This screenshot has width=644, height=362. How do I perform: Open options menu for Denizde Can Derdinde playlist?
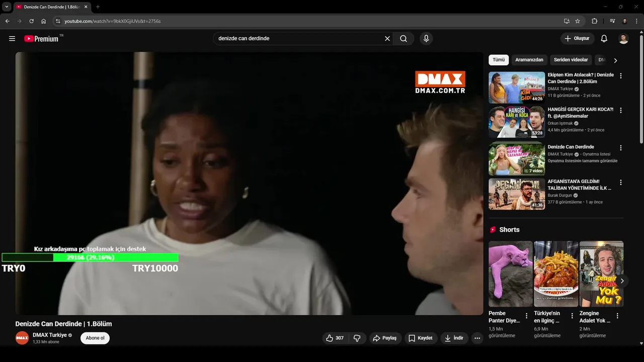click(x=620, y=148)
